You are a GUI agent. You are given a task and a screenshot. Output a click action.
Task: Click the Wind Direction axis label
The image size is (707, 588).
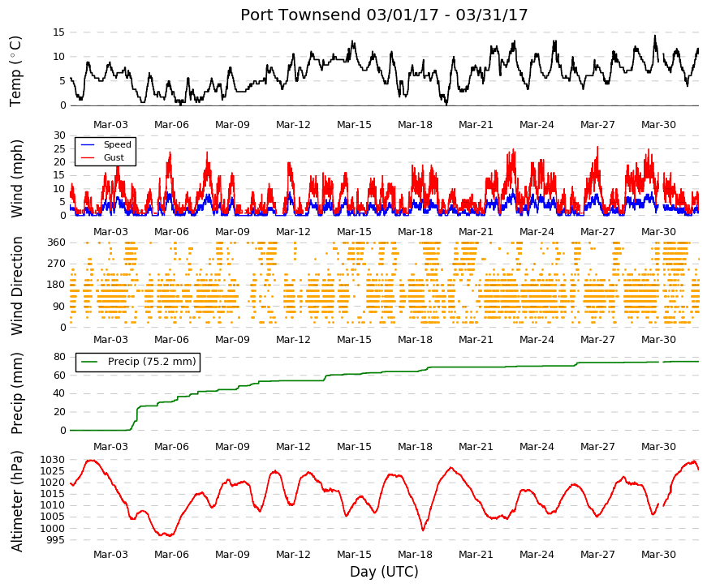coord(17,286)
